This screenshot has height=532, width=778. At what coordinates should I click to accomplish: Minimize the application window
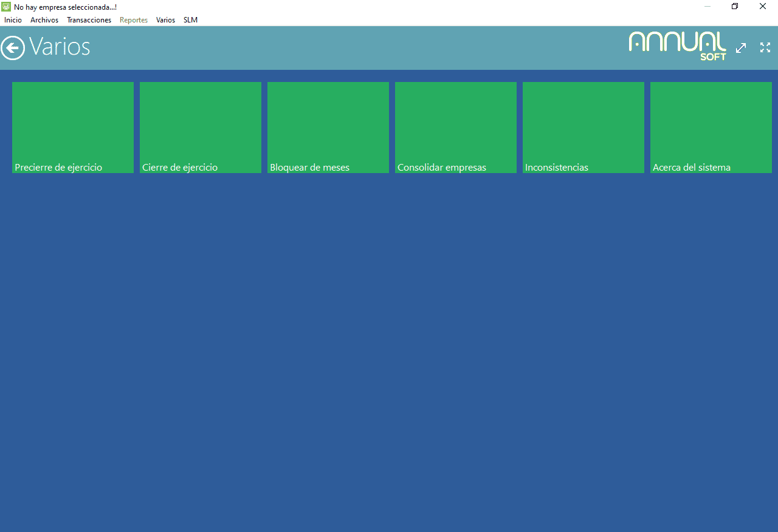click(707, 7)
